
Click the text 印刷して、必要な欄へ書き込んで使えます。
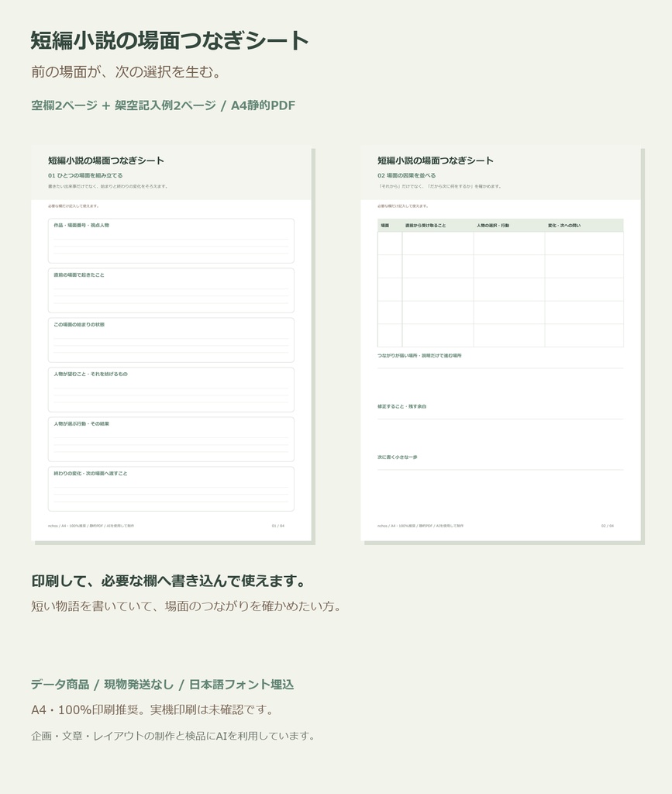tap(170, 581)
